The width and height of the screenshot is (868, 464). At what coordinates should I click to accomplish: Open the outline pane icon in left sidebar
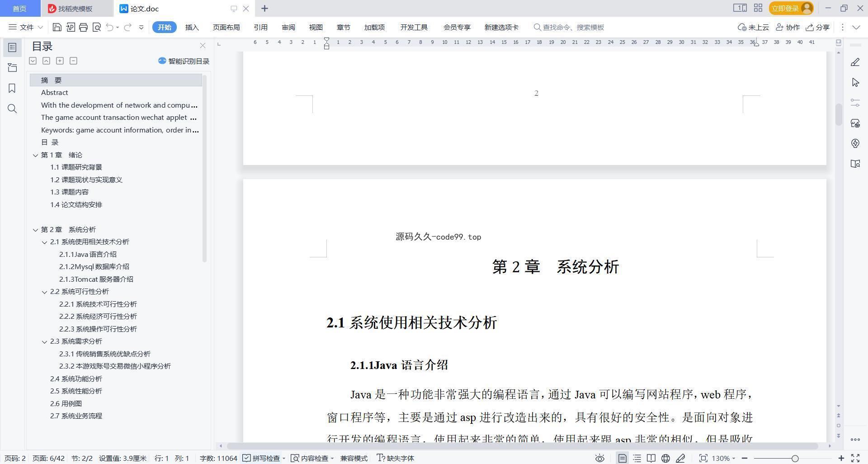tap(12, 47)
